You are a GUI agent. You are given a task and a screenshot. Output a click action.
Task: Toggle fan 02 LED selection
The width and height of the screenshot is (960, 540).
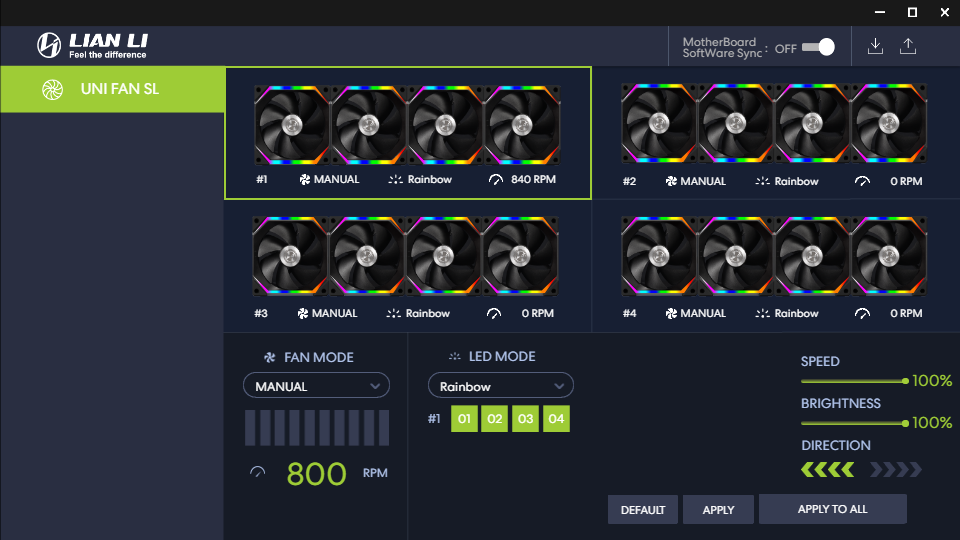click(x=495, y=419)
